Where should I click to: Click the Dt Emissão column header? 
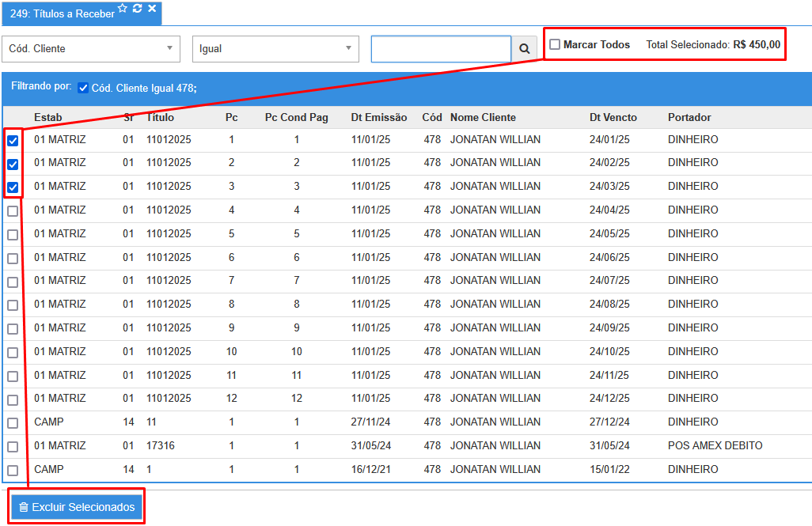coord(379,118)
